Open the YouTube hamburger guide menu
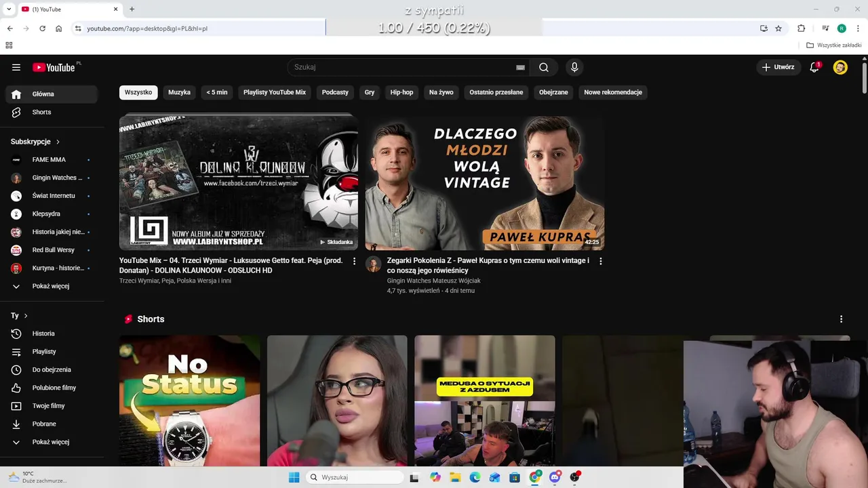 point(16,67)
